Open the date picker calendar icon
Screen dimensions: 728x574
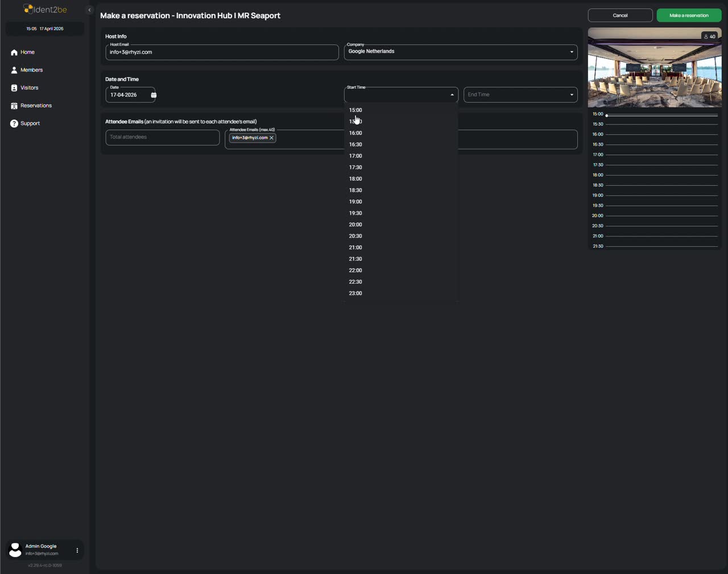[154, 95]
